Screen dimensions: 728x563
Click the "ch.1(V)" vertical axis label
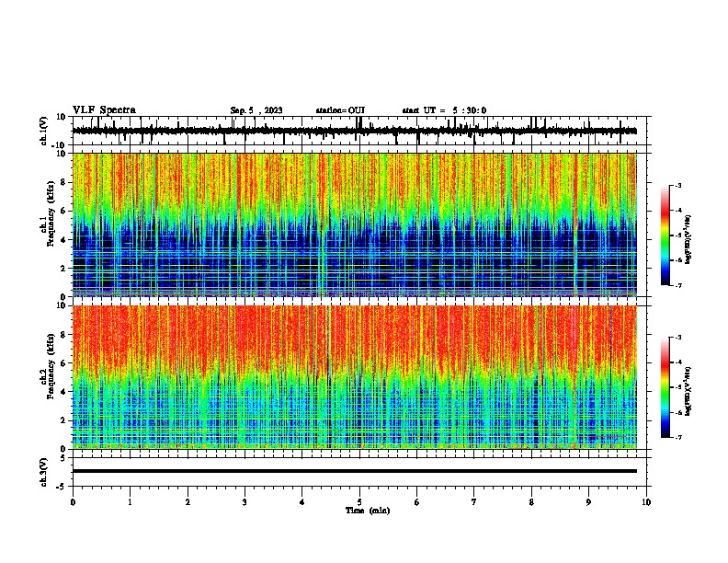pos(44,131)
